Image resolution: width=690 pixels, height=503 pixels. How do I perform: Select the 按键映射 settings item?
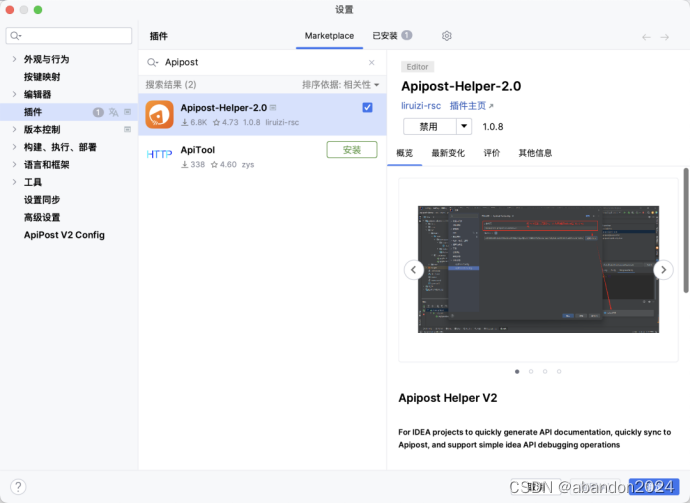(42, 77)
